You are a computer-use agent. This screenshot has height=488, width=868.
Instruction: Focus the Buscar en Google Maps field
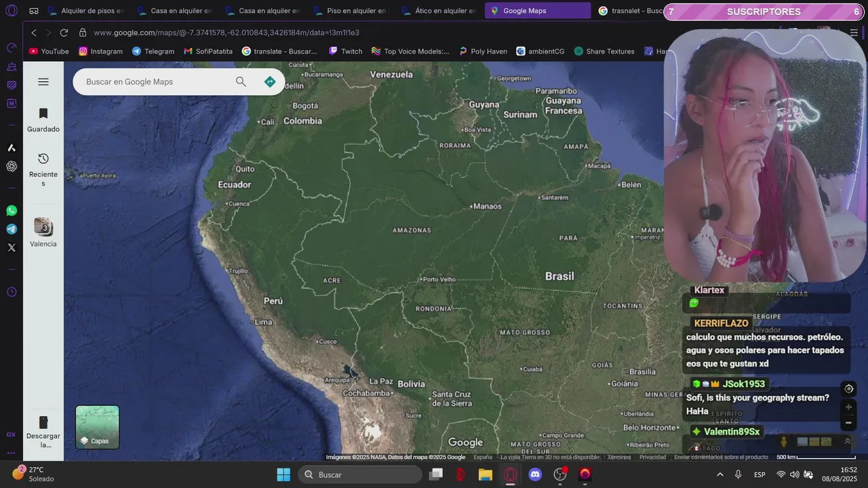[x=156, y=82]
